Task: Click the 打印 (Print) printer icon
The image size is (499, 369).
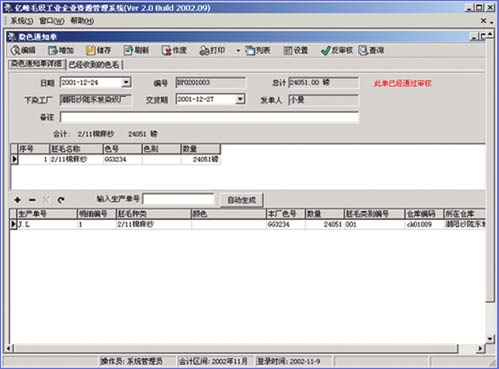Action: pyautogui.click(x=204, y=50)
